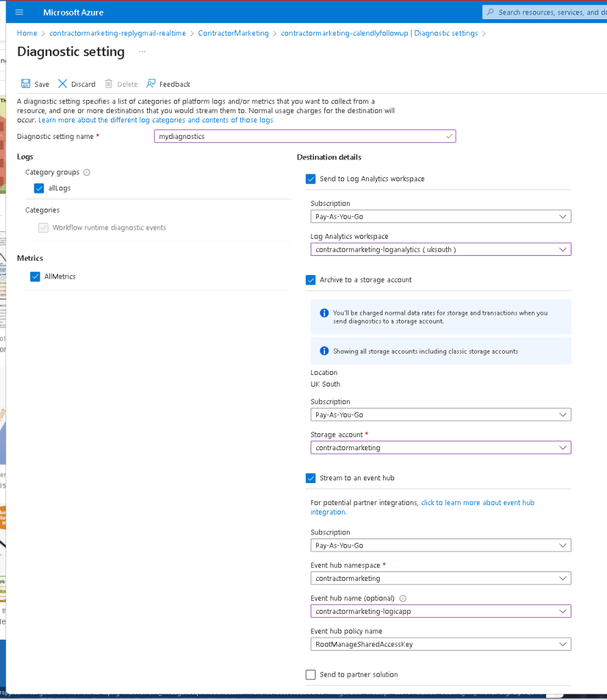Click the Categories label
This screenshot has width=607, height=700.
[x=42, y=210]
